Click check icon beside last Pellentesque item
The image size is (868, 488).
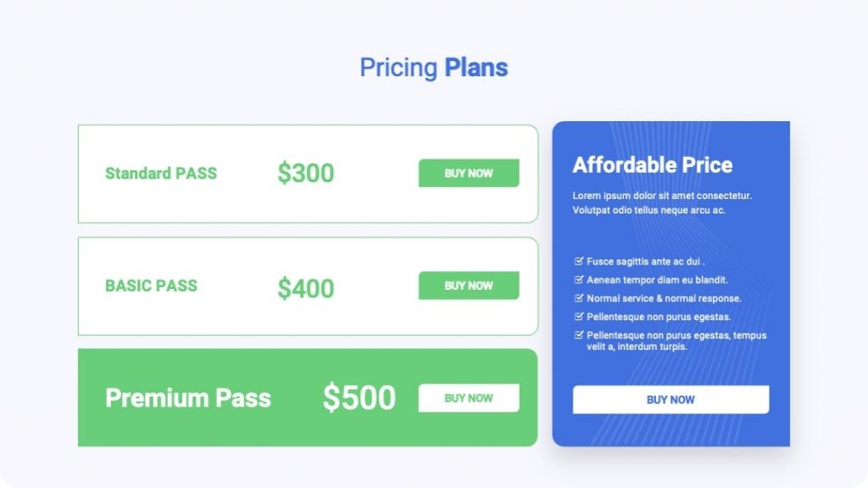pos(579,335)
